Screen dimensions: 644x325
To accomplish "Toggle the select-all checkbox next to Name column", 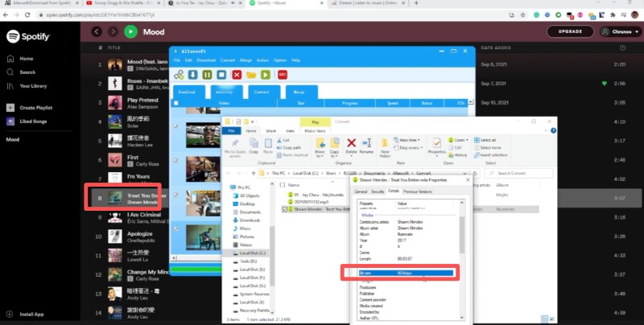I will pyautogui.click(x=284, y=183).
